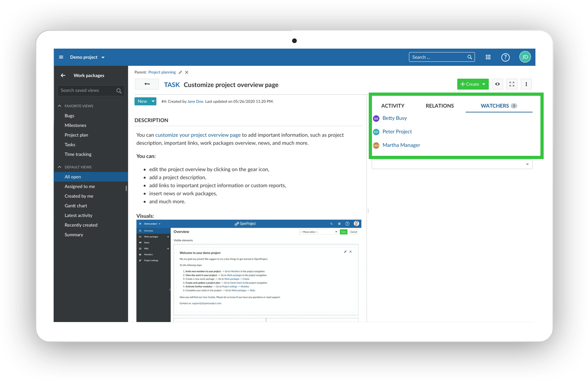588x381 pixels.
Task: Click the back arrow beside task title
Action: 147,84
